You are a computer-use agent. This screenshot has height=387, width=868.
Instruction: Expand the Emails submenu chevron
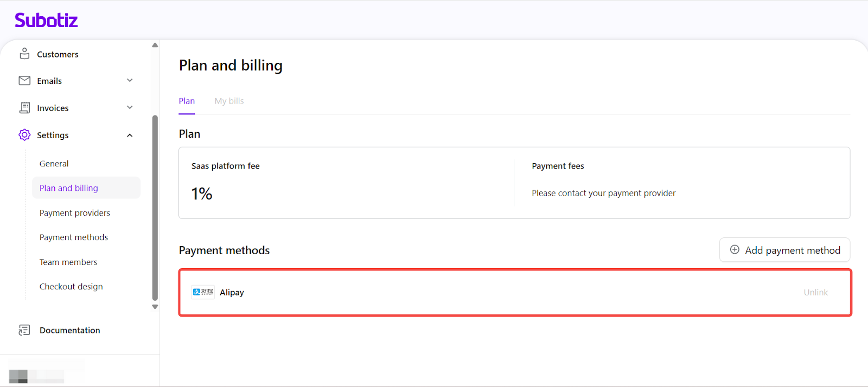pos(130,81)
